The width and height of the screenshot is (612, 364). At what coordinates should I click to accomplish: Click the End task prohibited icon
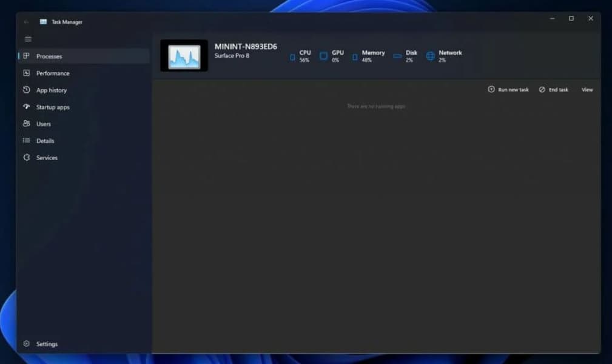pos(542,89)
